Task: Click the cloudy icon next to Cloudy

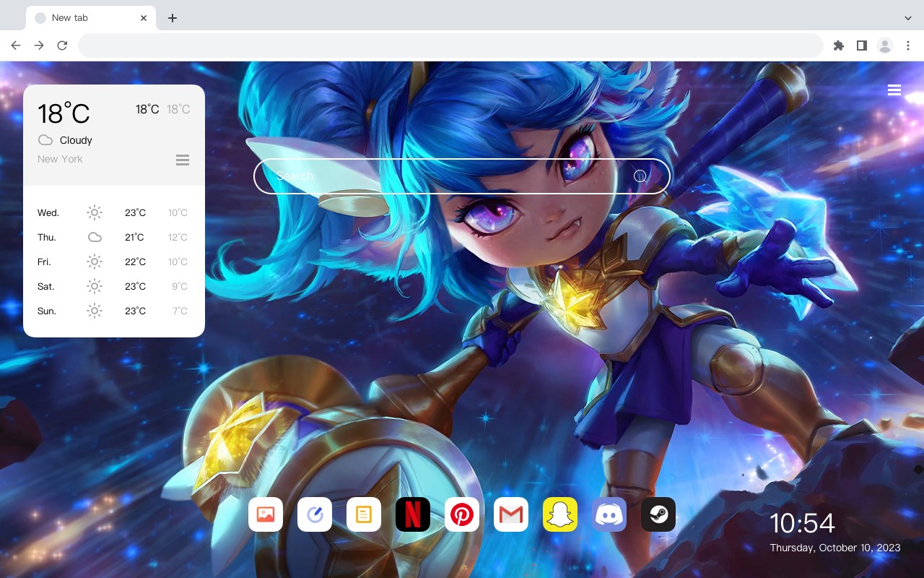Action: click(45, 140)
